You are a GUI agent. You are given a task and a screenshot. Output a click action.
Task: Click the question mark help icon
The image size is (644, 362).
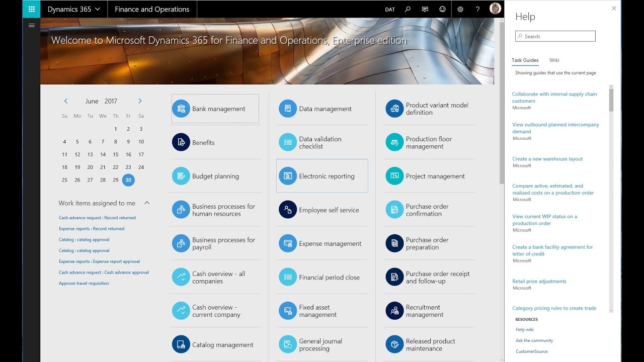click(477, 9)
